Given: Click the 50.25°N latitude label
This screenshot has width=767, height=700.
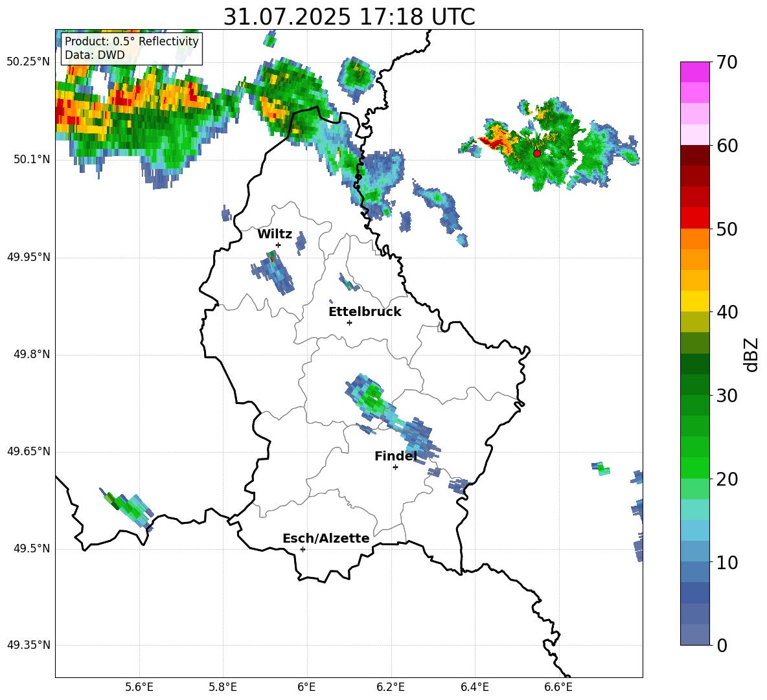Looking at the screenshot, I should tap(28, 62).
